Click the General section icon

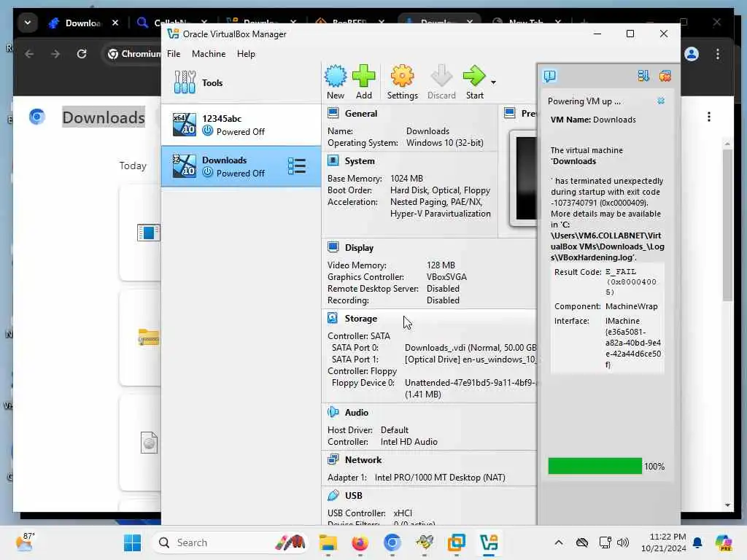[333, 113]
